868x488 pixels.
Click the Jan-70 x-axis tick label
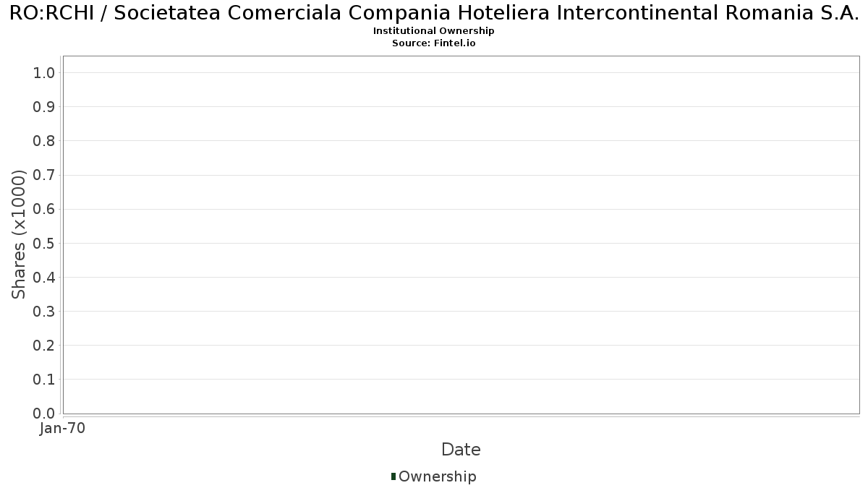(63, 429)
